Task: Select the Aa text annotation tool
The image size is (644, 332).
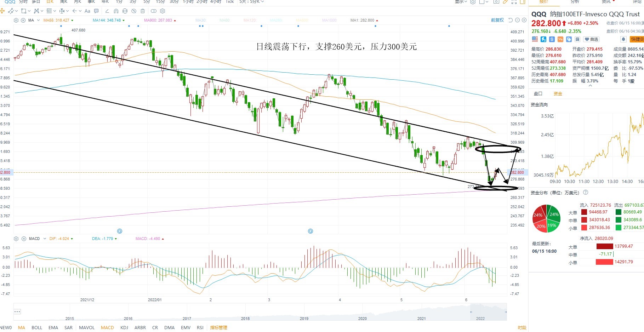Action: coord(87,11)
